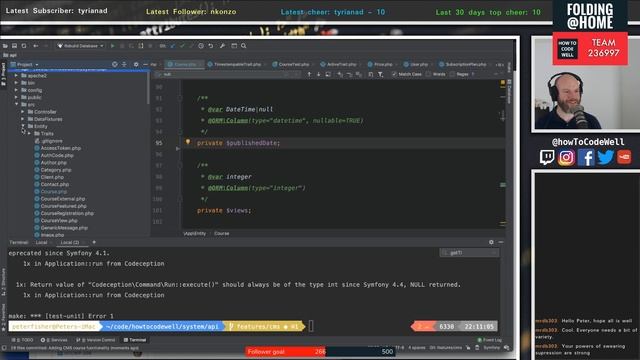Click the Locate file target icon in Project panel
Screen dimensions: 640x360
pyautogui.click(x=115, y=64)
